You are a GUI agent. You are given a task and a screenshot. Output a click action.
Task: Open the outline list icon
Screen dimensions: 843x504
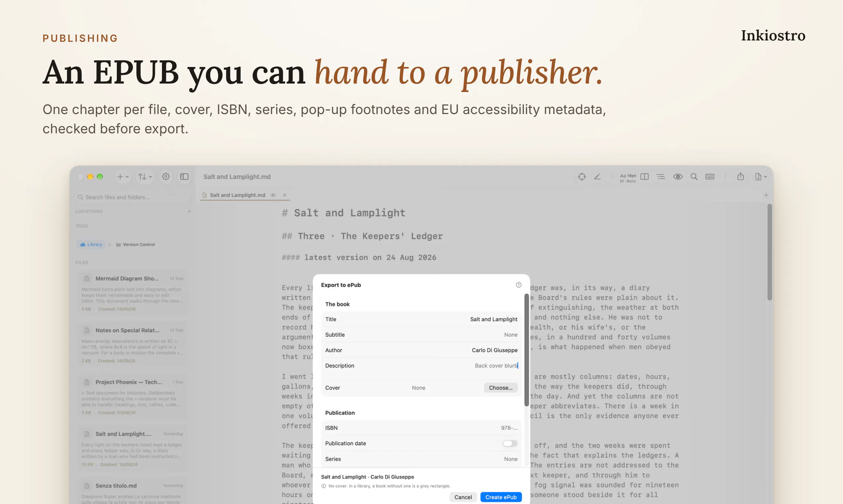[x=661, y=177]
